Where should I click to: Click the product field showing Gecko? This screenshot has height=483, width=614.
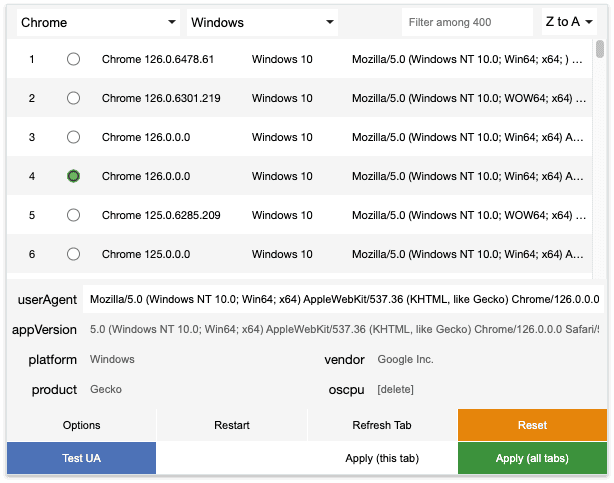[x=196, y=389]
